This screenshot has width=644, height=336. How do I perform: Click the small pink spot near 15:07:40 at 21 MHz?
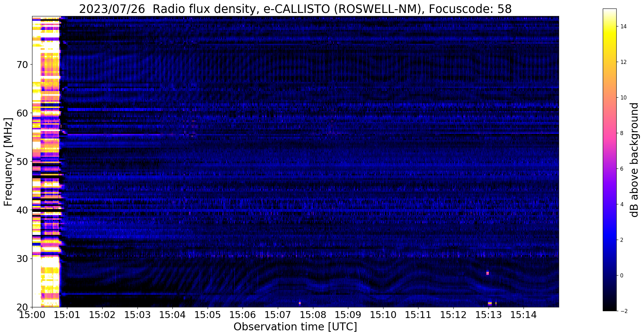300,304
